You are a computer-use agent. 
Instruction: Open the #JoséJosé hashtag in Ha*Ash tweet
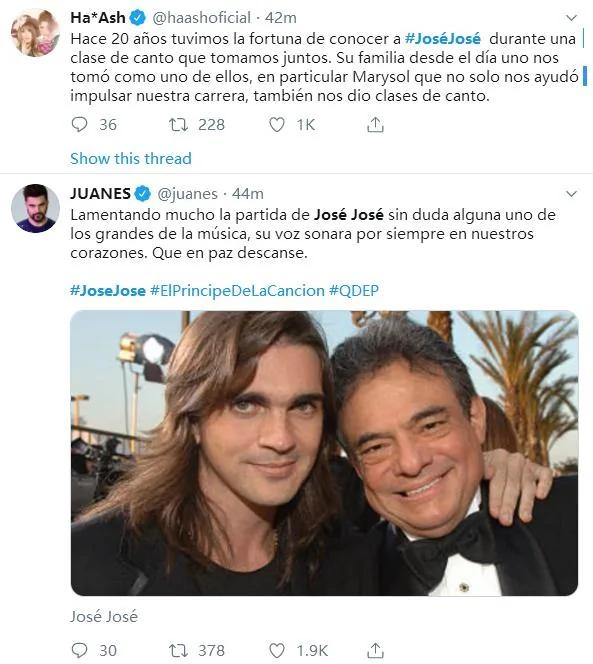[x=443, y=39]
